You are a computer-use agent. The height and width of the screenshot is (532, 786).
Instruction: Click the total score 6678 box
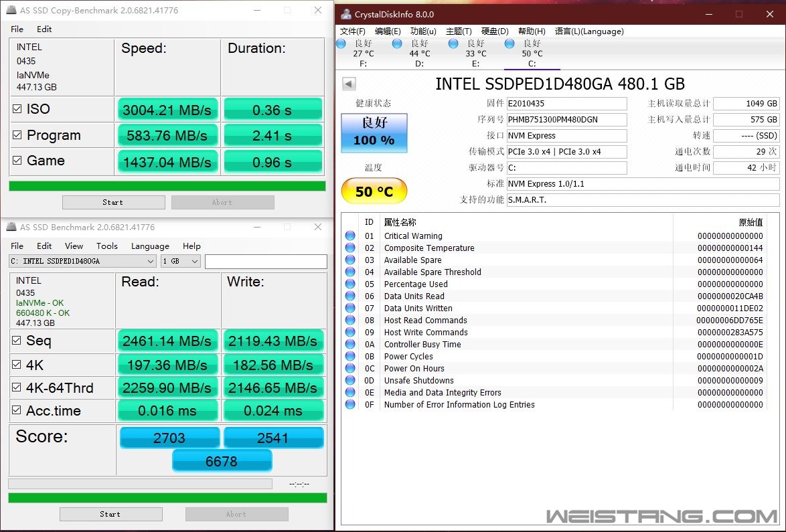tap(222, 461)
